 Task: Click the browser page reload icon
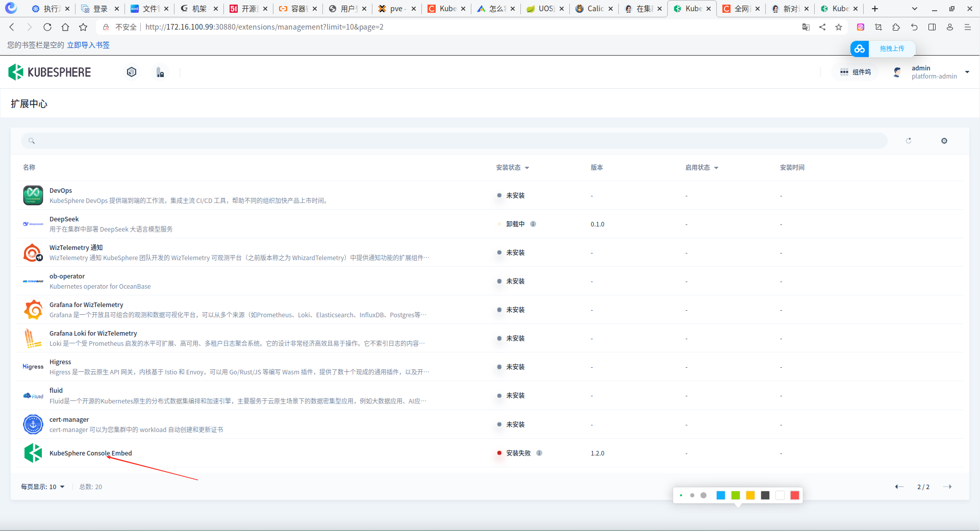coord(47,27)
